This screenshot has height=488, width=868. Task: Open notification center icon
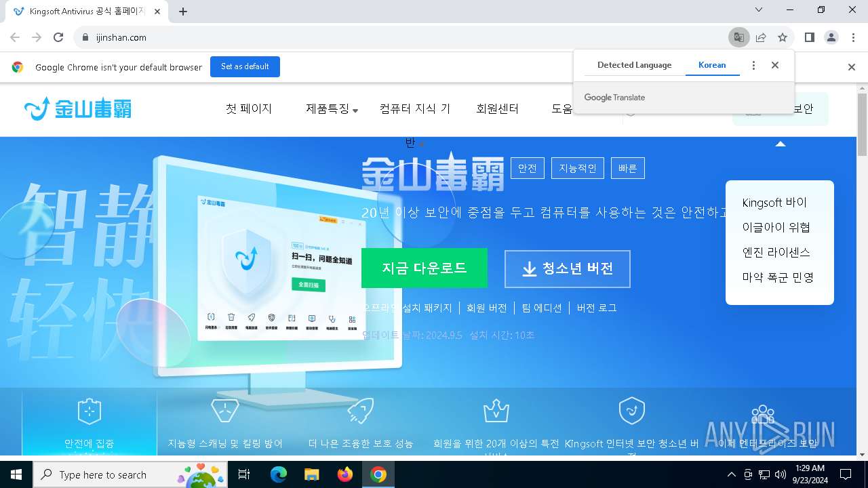pos(846,474)
